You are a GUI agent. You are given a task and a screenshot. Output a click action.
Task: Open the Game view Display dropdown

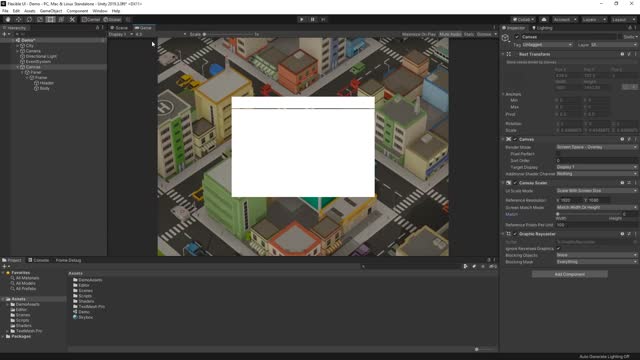[120, 34]
